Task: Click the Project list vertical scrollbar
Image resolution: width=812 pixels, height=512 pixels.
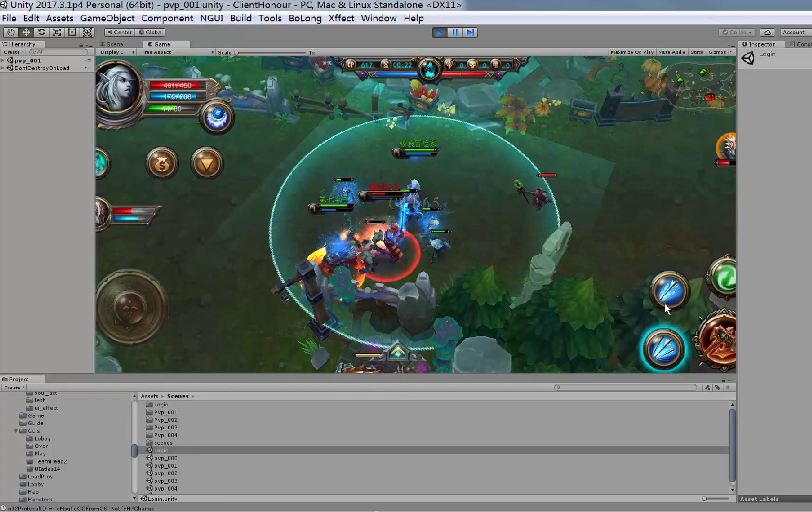Action: 732,447
